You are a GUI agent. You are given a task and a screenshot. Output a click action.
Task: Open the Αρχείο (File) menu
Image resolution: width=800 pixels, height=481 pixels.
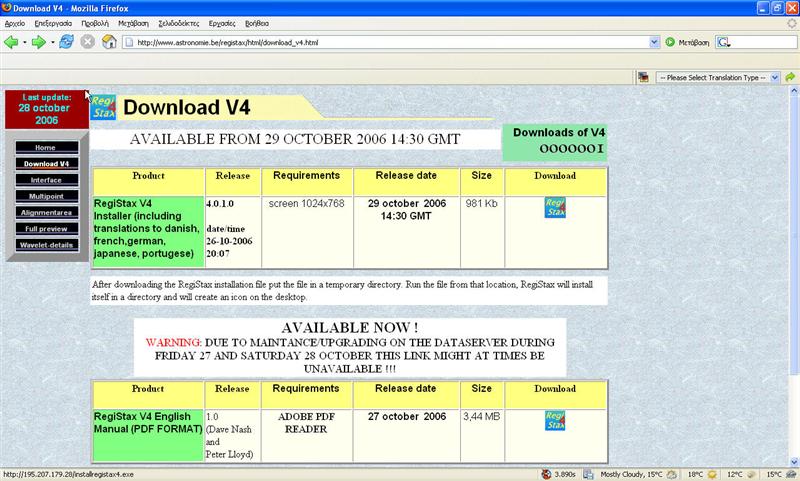(x=15, y=23)
